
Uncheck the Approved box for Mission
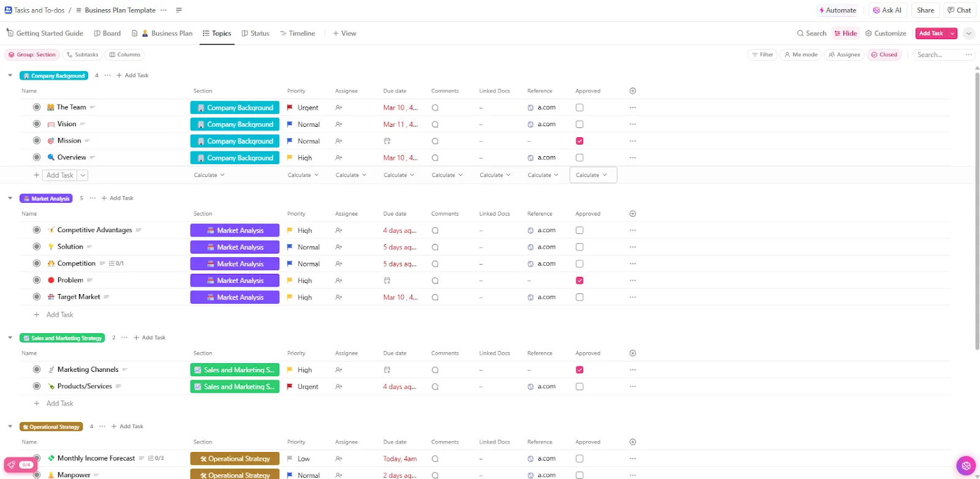pyautogui.click(x=579, y=141)
